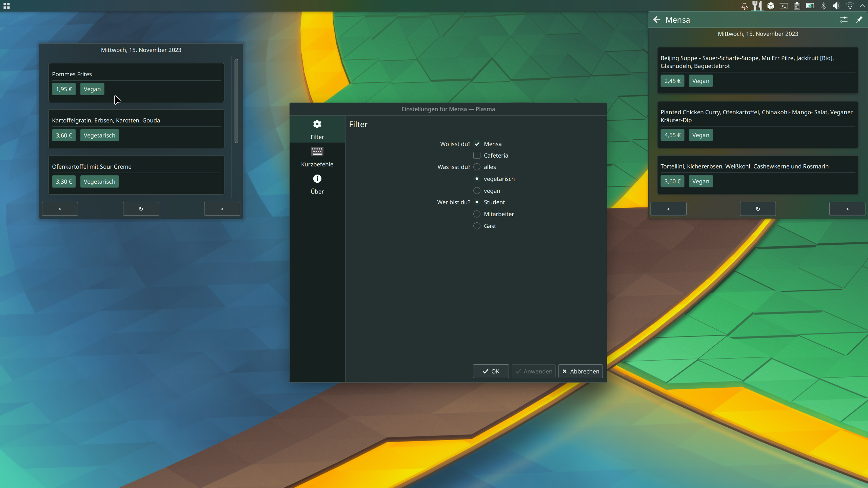The image size is (868, 488).
Task: Select the Filter settings page
Action: point(317,129)
